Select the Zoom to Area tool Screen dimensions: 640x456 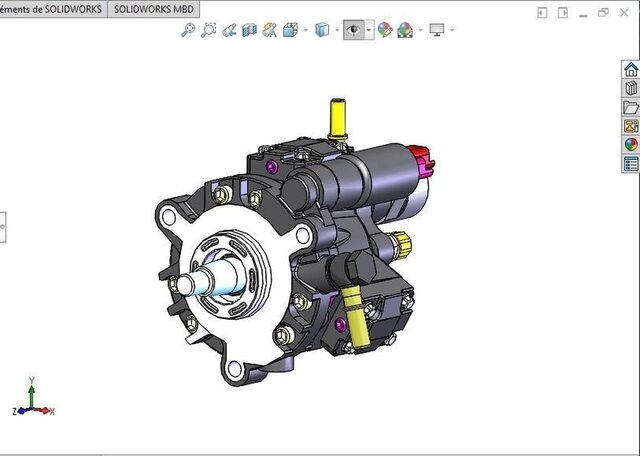point(208,30)
